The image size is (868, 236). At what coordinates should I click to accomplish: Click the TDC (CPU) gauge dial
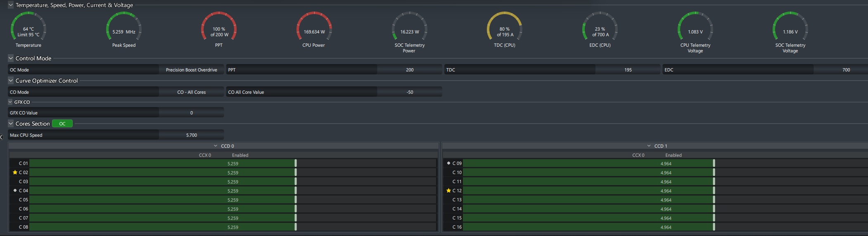click(x=505, y=26)
